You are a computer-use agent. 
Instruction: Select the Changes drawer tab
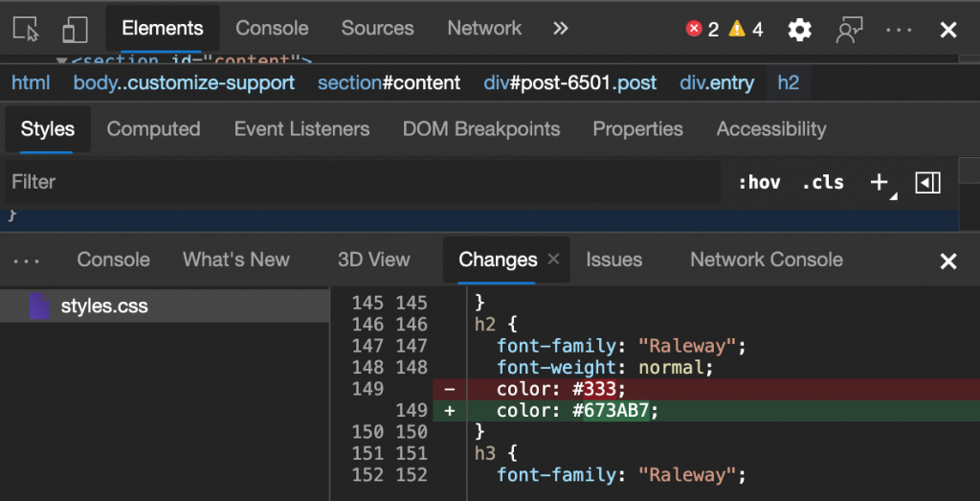pyautogui.click(x=498, y=260)
